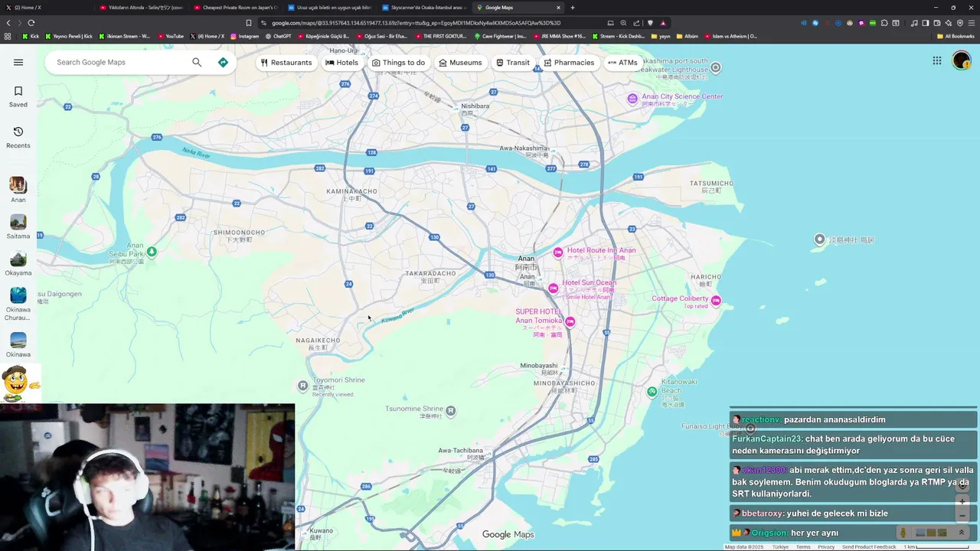Screen dimensions: 980x551
Task: Click the magnifier search icon
Action: tap(197, 62)
